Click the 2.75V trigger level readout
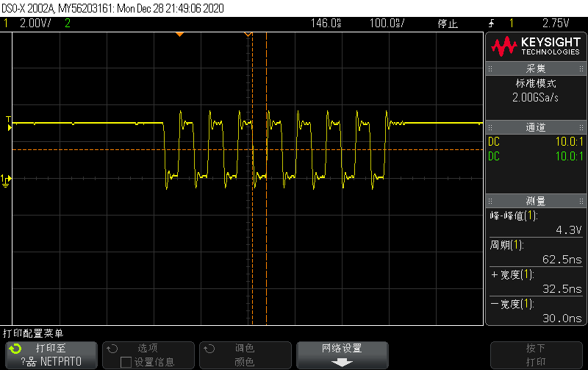This screenshot has width=588, height=370. click(556, 24)
